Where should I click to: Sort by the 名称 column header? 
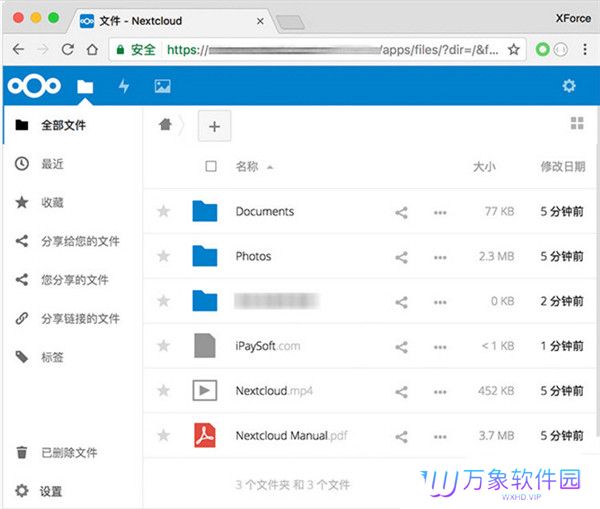pyautogui.click(x=247, y=166)
